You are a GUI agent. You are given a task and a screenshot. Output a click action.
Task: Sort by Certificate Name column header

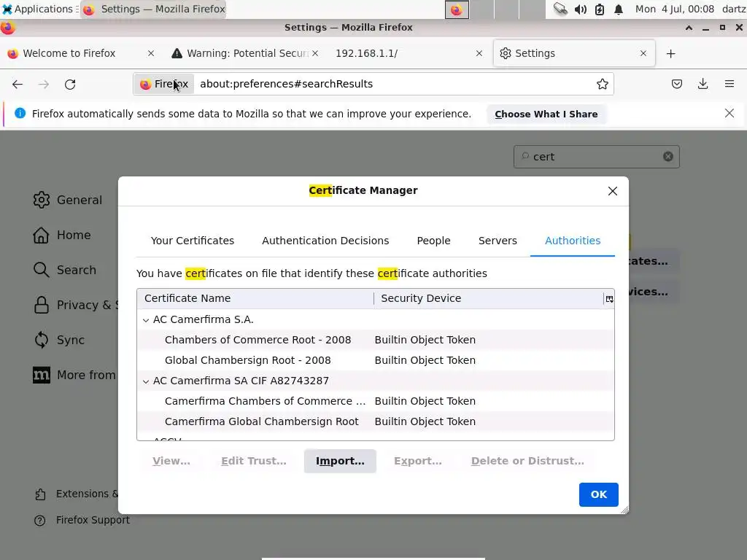255,298
